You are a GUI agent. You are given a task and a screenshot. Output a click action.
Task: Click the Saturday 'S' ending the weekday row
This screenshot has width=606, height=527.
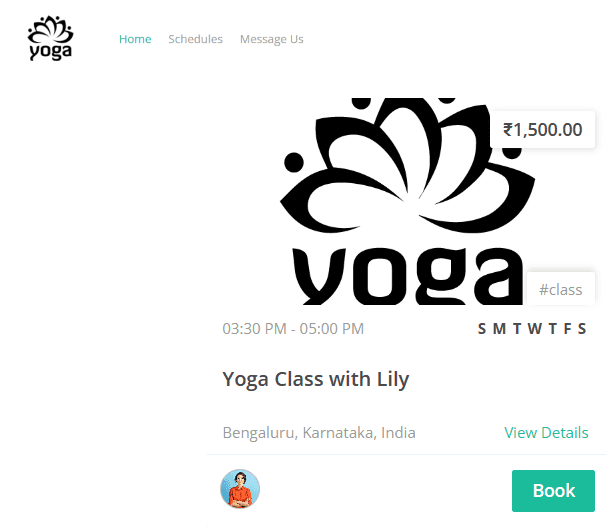point(582,329)
